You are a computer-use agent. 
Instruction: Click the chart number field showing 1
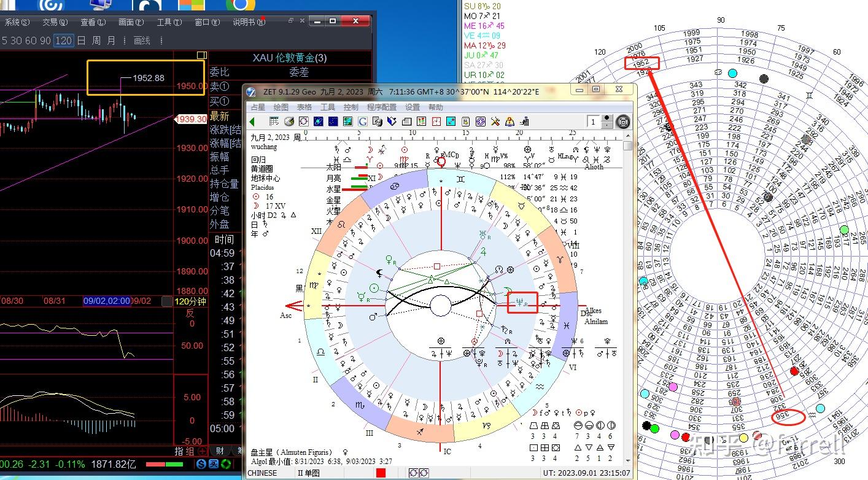point(594,122)
